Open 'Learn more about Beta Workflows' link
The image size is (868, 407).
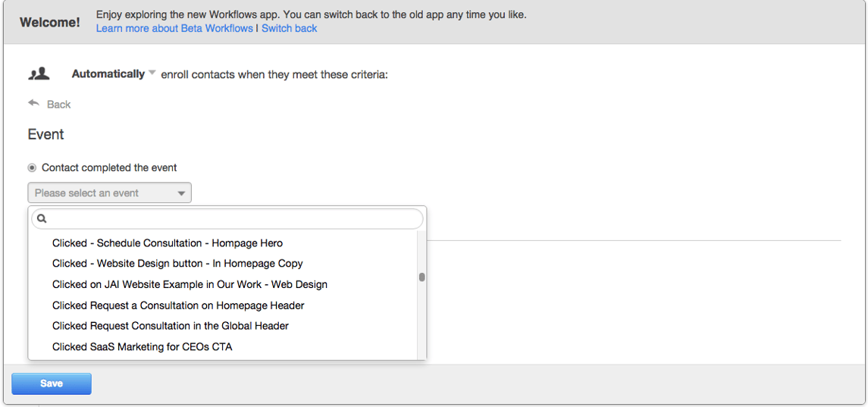pos(174,28)
